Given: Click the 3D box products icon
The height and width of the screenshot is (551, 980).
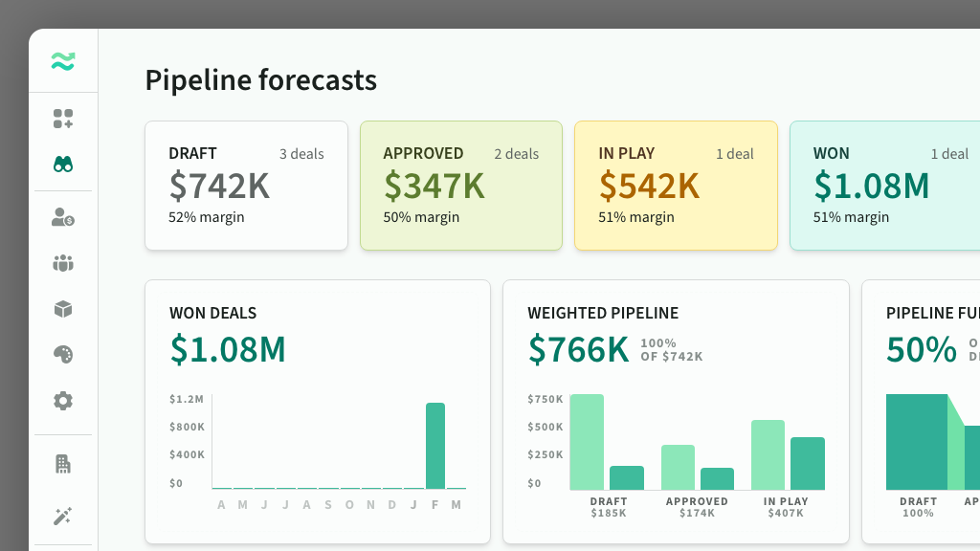Looking at the screenshot, I should 63,309.
